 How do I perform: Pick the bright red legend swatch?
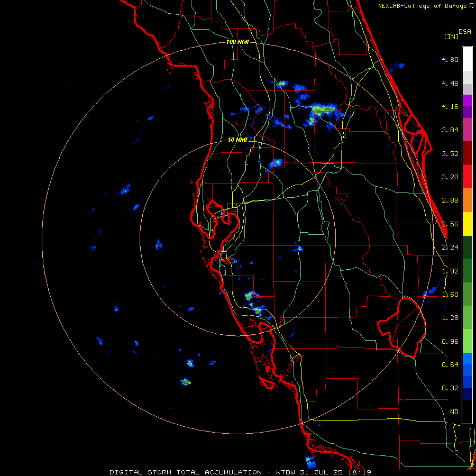tap(467, 177)
